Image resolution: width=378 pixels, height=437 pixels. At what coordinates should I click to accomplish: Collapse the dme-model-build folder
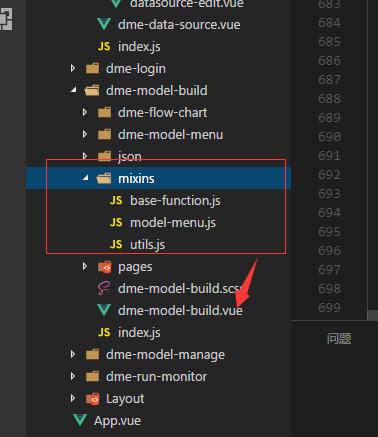point(74,90)
